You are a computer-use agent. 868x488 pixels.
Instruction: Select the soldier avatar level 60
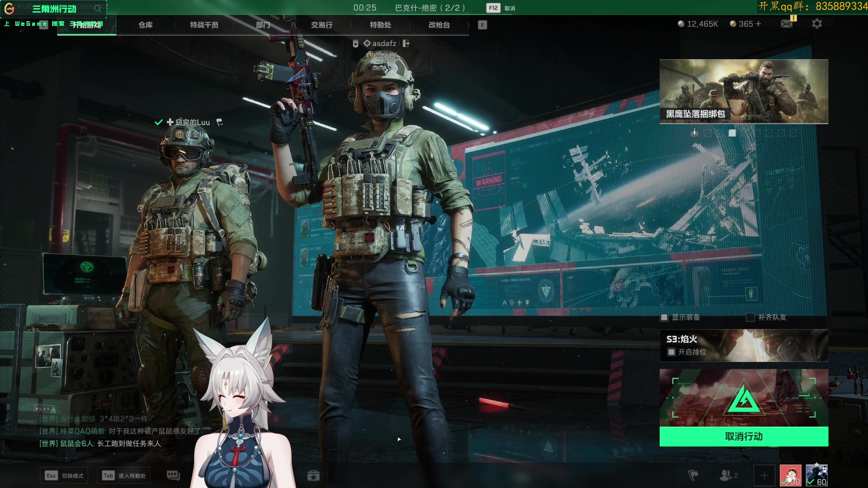pos(817,475)
